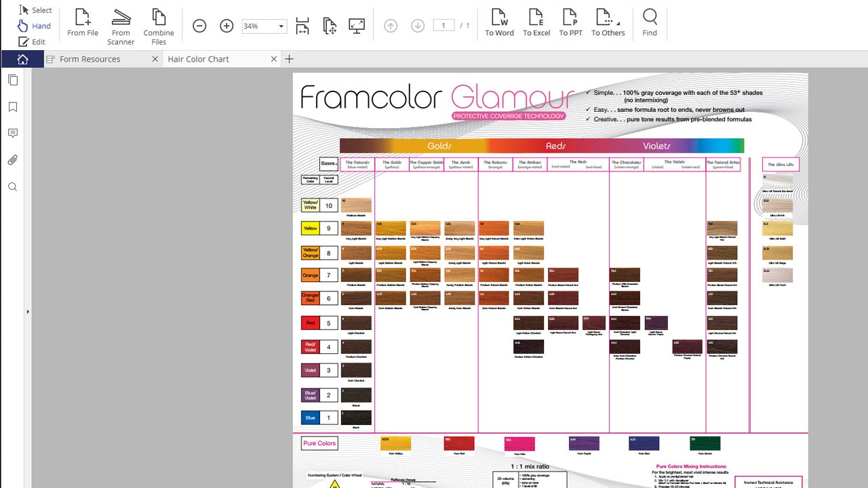
Task: Click the Pure Yellow color swatch
Action: tap(396, 443)
